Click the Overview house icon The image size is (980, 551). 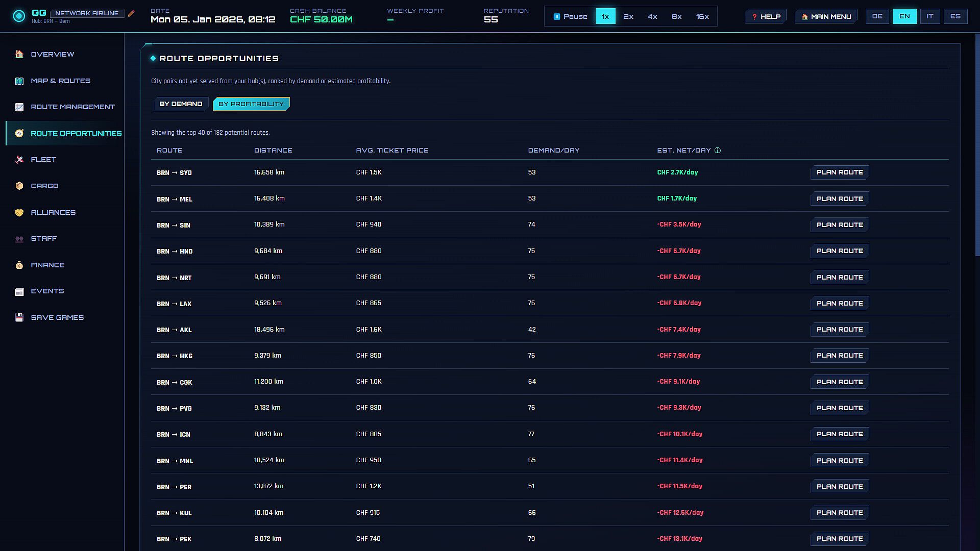(x=19, y=54)
